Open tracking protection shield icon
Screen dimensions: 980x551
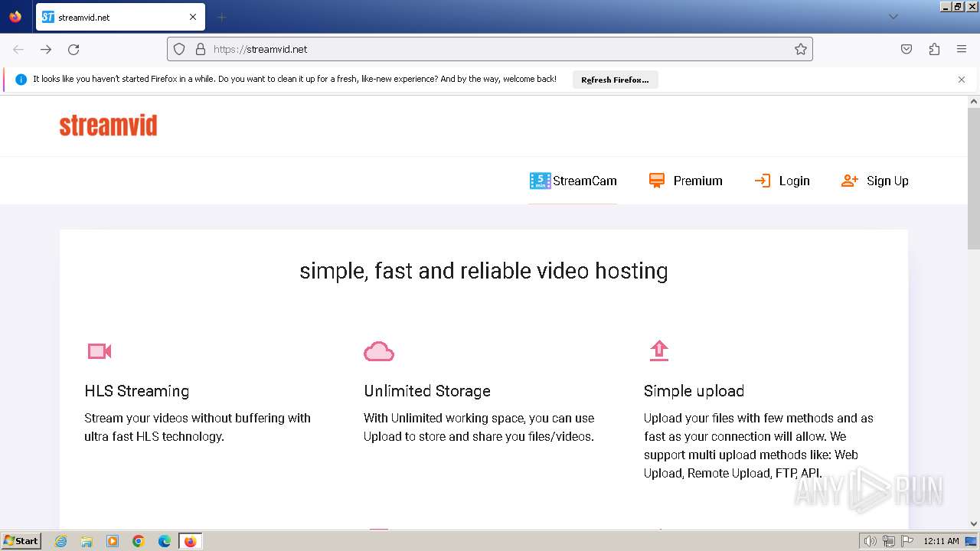coord(179,49)
